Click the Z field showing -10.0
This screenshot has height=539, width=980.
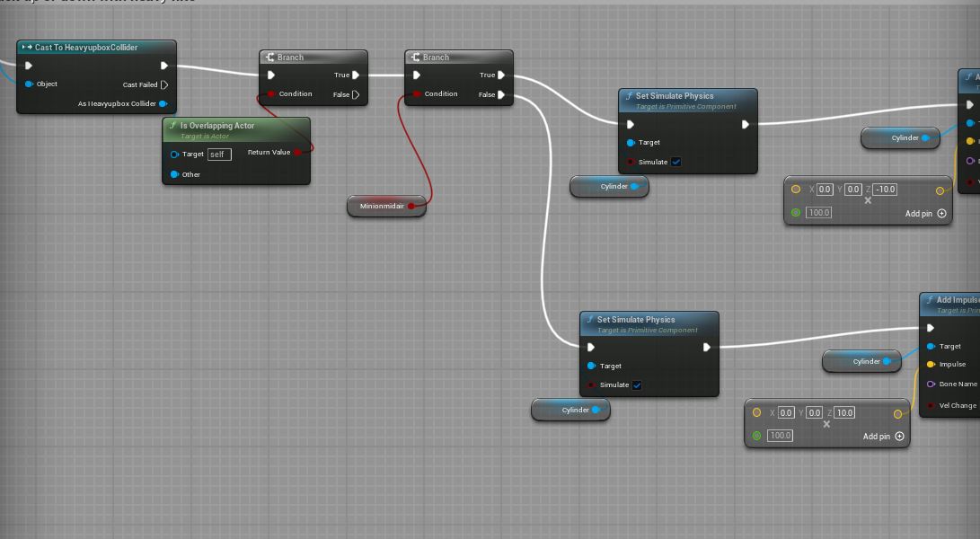885,190
